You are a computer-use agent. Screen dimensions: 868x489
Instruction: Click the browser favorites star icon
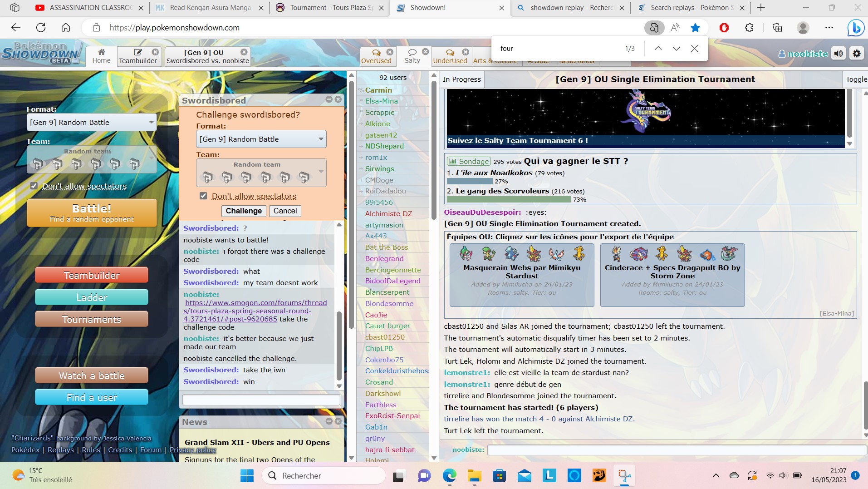click(x=695, y=28)
